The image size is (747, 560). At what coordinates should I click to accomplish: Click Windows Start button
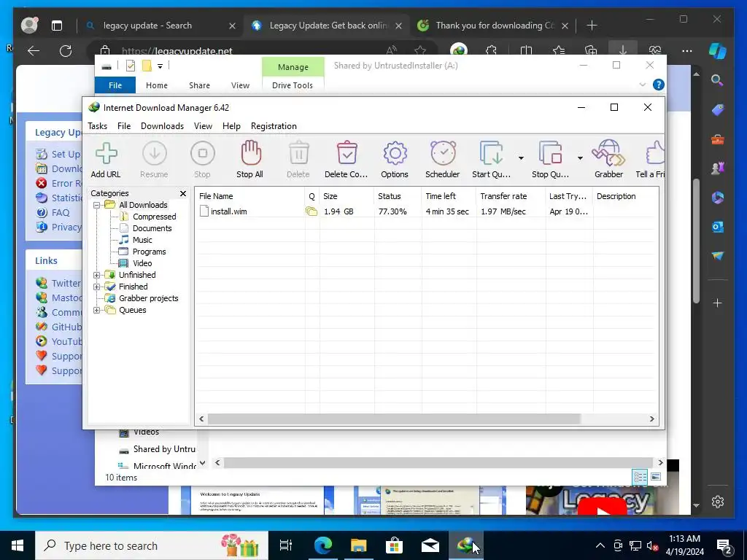pos(18,545)
